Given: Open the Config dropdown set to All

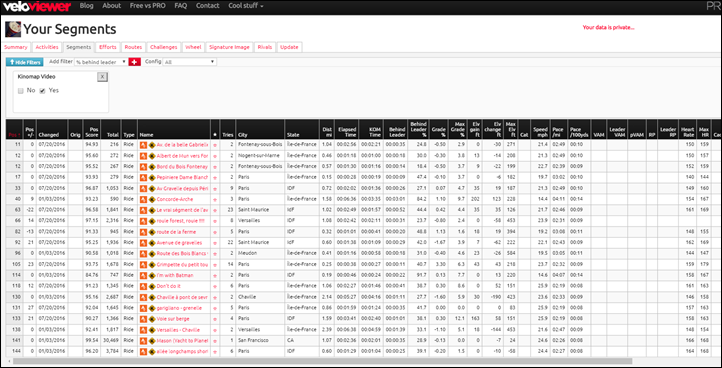Looking at the screenshot, I should tap(190, 62).
